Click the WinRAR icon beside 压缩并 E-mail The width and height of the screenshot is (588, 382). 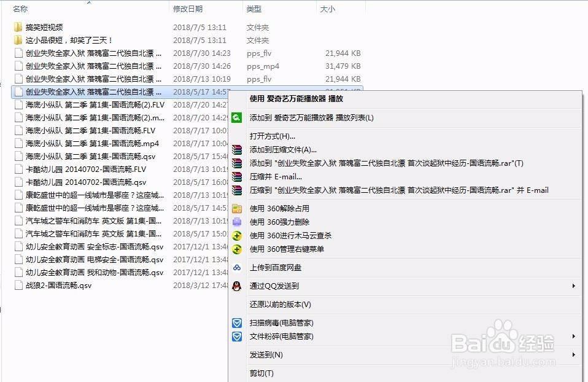[237, 177]
